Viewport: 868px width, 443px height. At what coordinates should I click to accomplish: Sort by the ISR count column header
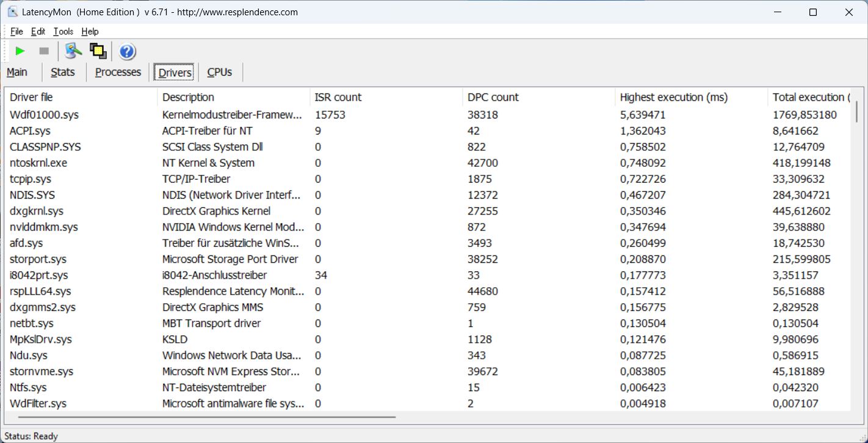386,97
